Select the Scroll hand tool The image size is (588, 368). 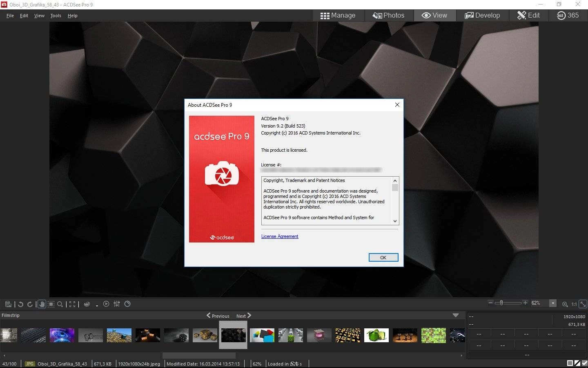point(42,304)
